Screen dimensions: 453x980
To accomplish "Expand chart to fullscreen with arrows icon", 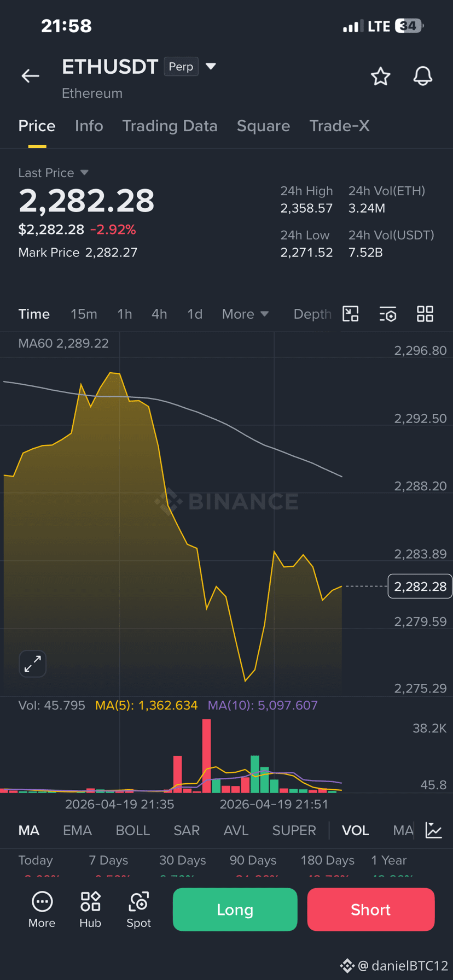I will [x=33, y=664].
